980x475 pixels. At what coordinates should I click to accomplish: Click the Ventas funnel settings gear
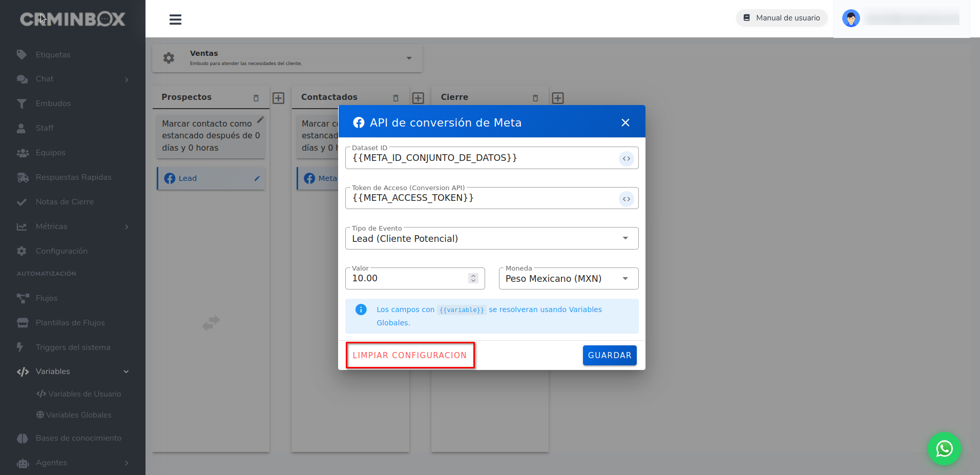(169, 58)
